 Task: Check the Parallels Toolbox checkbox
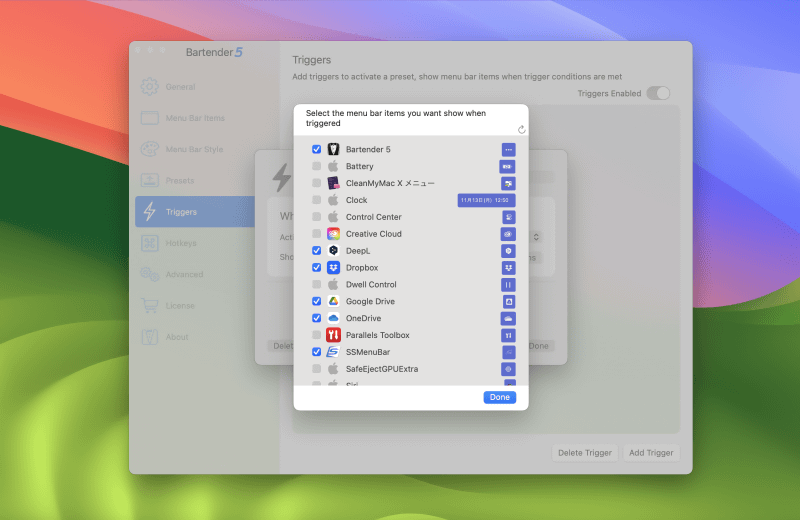(x=316, y=335)
